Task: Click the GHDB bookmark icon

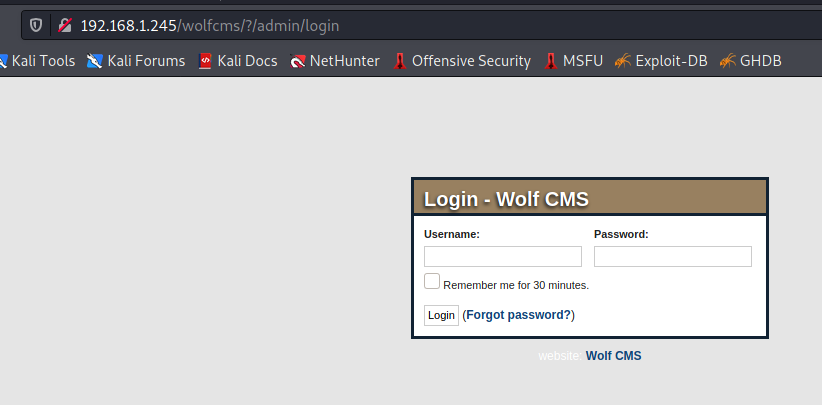Action: [x=727, y=61]
